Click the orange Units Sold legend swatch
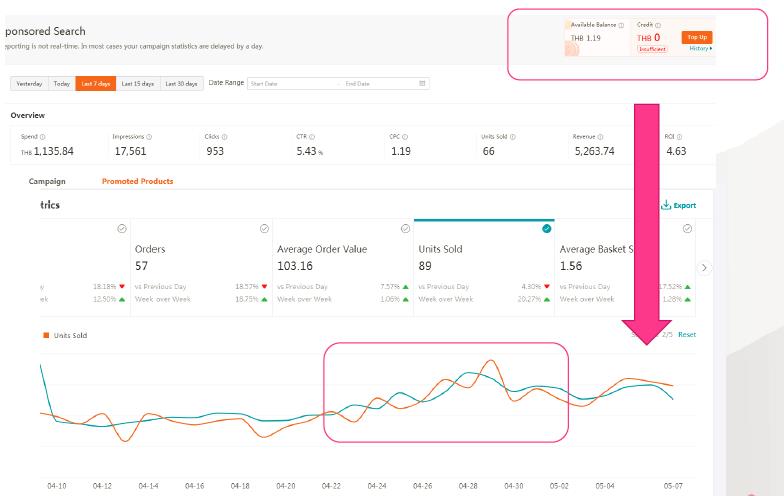Image resolution: width=784 pixels, height=496 pixels. click(46, 335)
